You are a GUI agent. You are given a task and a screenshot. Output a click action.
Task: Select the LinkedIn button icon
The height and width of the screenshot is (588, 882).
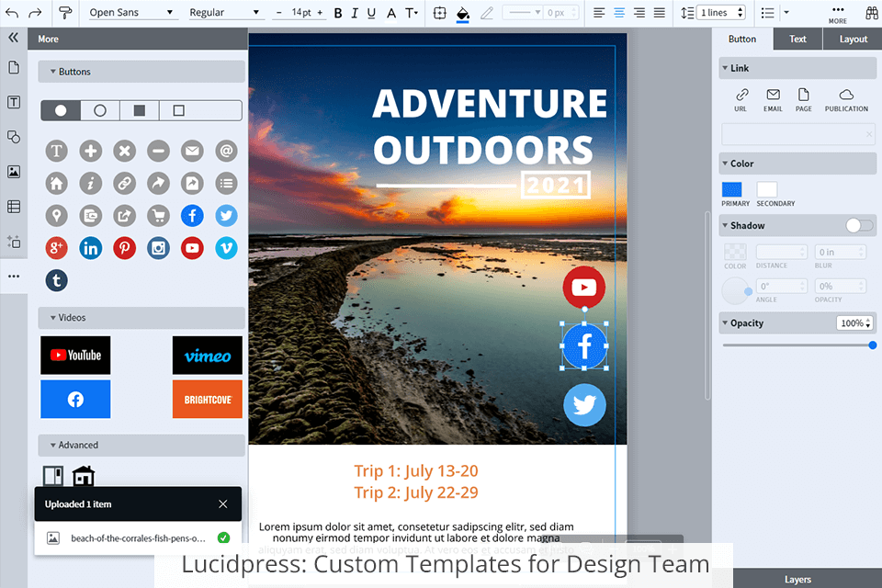tap(91, 248)
